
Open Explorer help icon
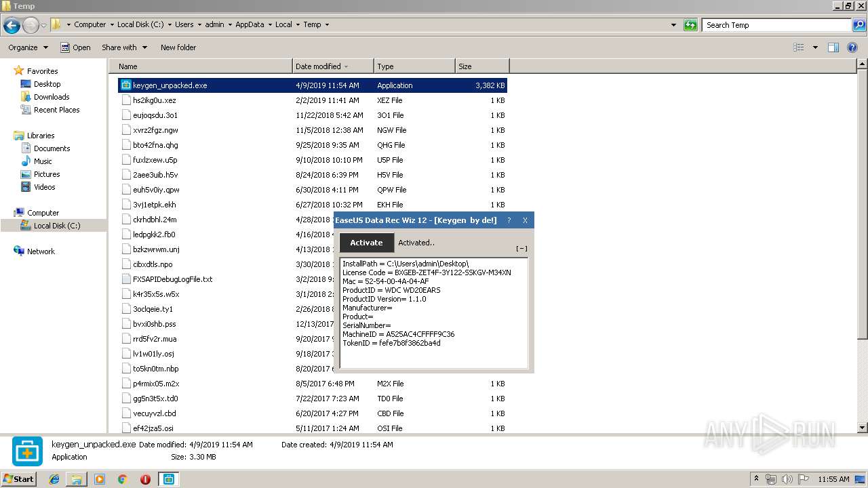(x=854, y=47)
